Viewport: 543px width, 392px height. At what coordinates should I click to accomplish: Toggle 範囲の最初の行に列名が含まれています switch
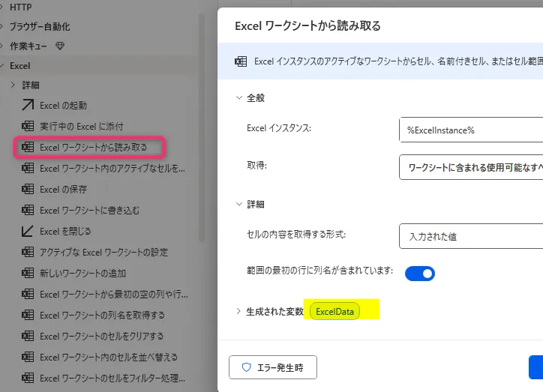(420, 274)
